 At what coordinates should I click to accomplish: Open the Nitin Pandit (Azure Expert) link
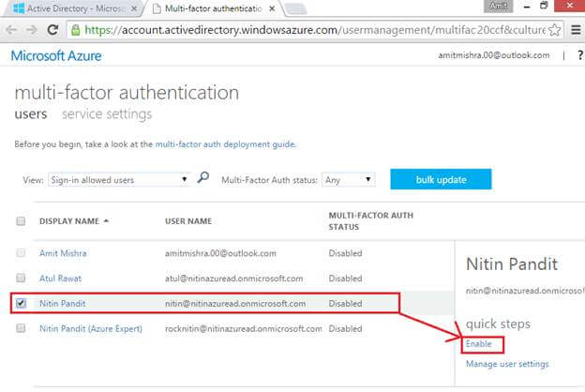91,329
